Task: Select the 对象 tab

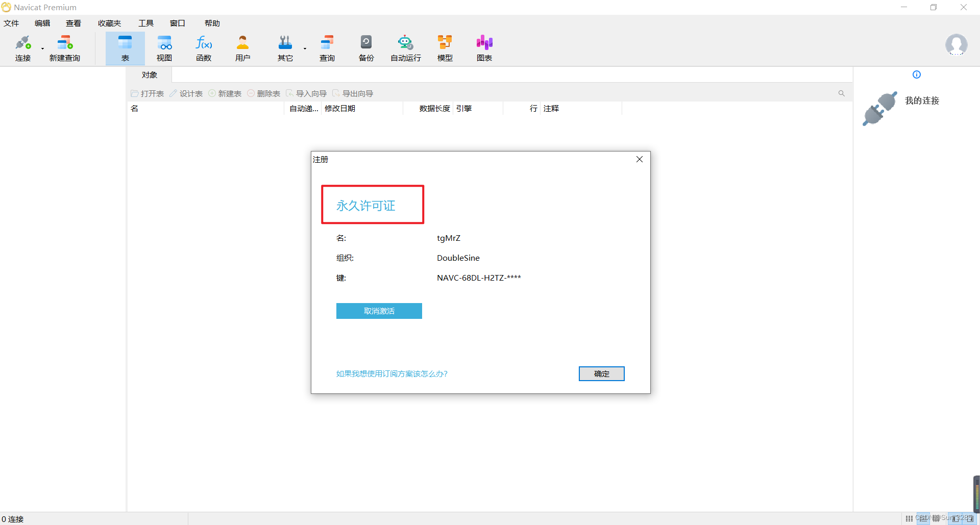Action: click(x=150, y=75)
